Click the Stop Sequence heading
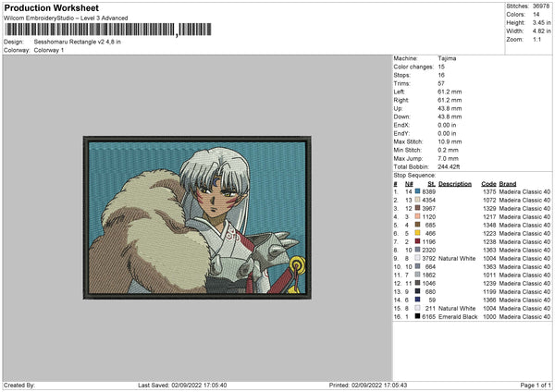Screen dimensions: 555x392 coord(414,174)
